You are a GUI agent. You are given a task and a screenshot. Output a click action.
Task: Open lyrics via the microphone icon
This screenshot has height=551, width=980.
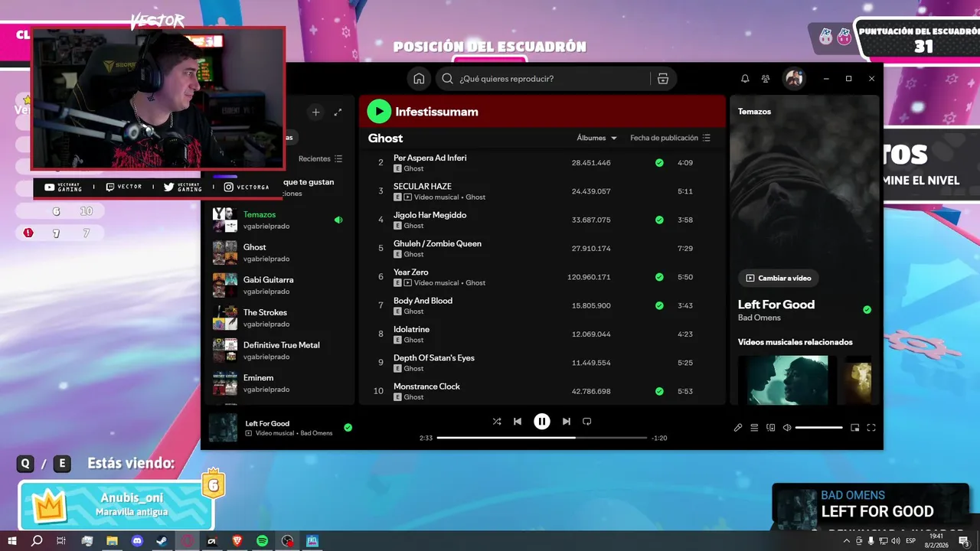point(738,428)
